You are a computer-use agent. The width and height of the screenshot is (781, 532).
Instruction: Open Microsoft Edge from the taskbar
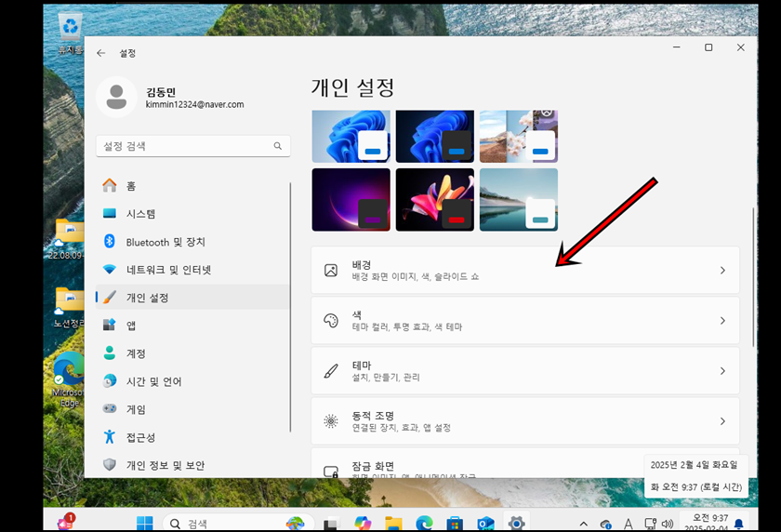click(x=424, y=523)
